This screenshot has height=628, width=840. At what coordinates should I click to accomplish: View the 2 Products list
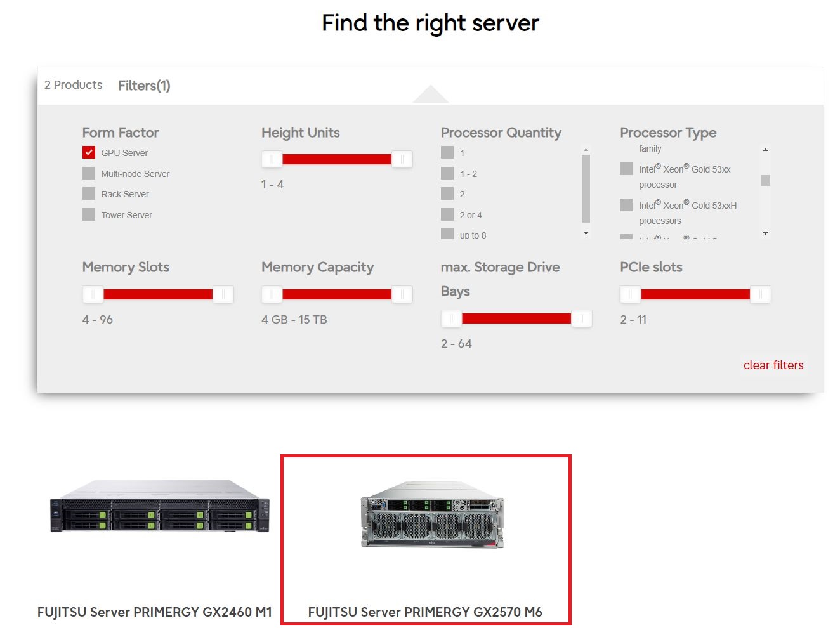(x=73, y=84)
